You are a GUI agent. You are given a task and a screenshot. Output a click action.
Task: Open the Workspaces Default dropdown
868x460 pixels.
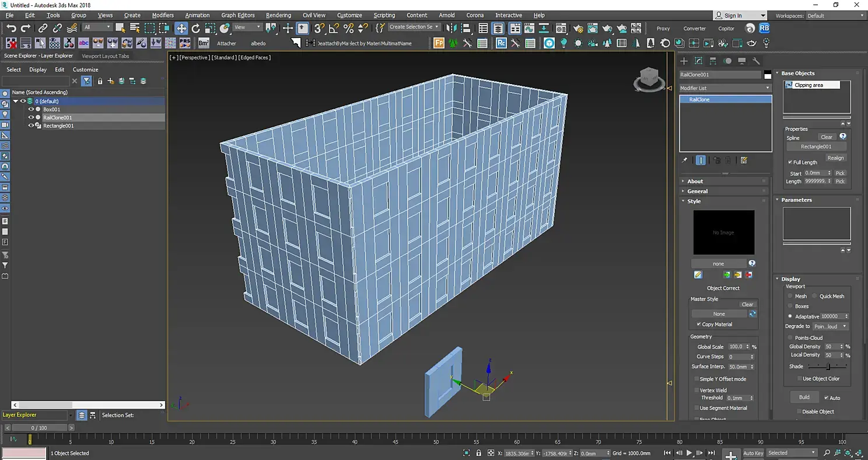pos(834,16)
